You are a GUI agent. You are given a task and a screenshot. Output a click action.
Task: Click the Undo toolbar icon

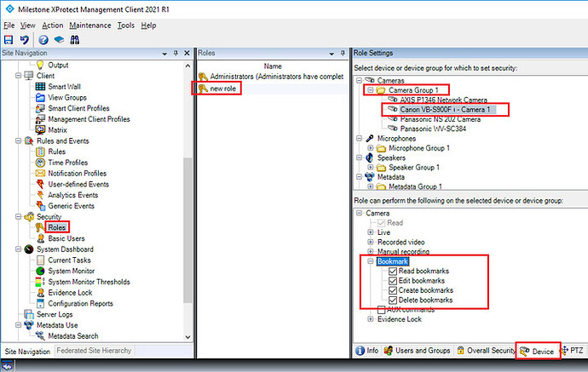pos(25,40)
